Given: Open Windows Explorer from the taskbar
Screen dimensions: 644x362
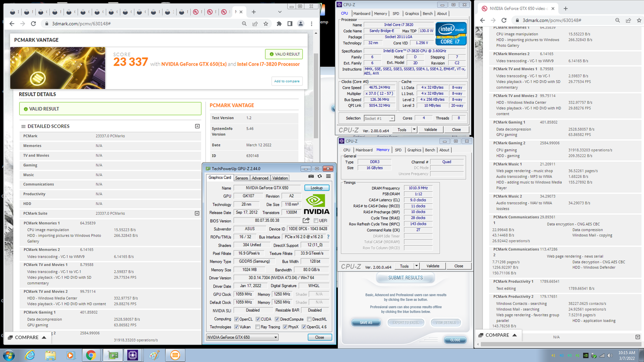Looking at the screenshot, I should point(50,355).
